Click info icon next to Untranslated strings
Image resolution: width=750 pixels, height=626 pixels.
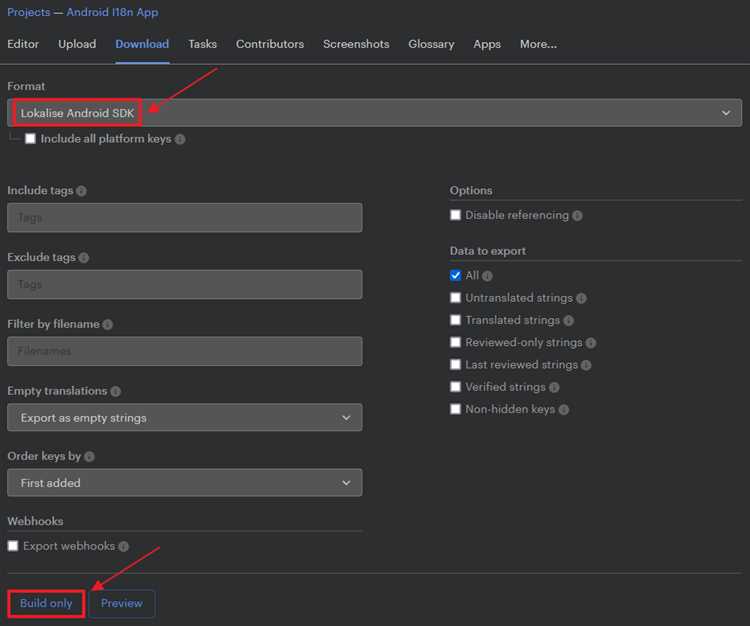(x=581, y=298)
